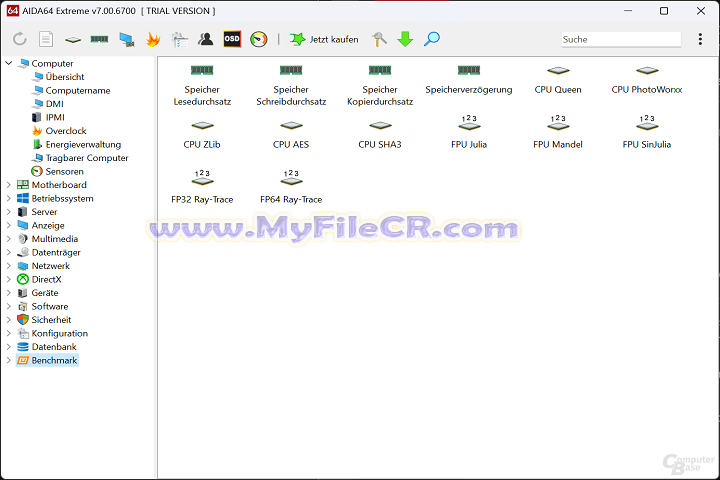Open Speicher Lesedurchsatz benchmark
720x480 pixels.
pyautogui.click(x=202, y=86)
